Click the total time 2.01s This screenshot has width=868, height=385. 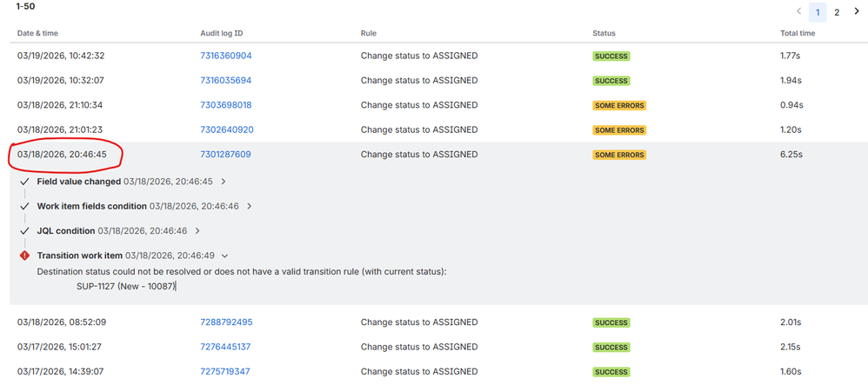click(791, 322)
